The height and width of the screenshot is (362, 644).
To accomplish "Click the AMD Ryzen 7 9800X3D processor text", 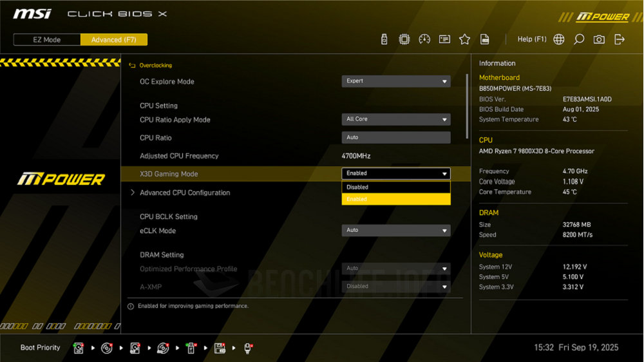I will (x=536, y=151).
